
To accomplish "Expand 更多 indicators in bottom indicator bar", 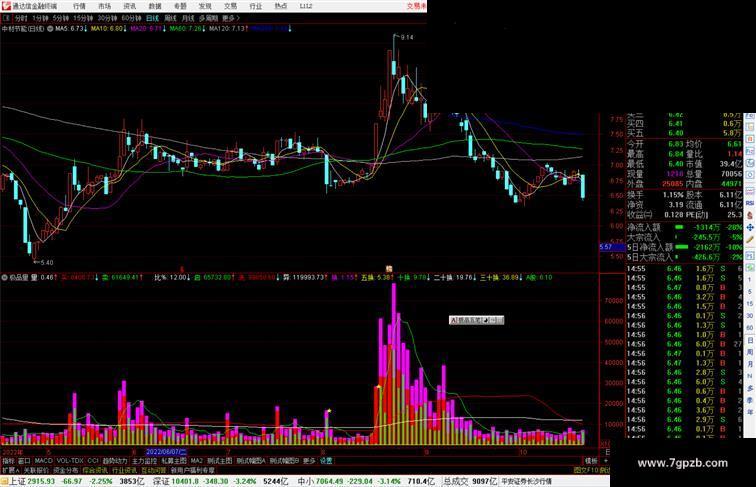I will click(309, 461).
